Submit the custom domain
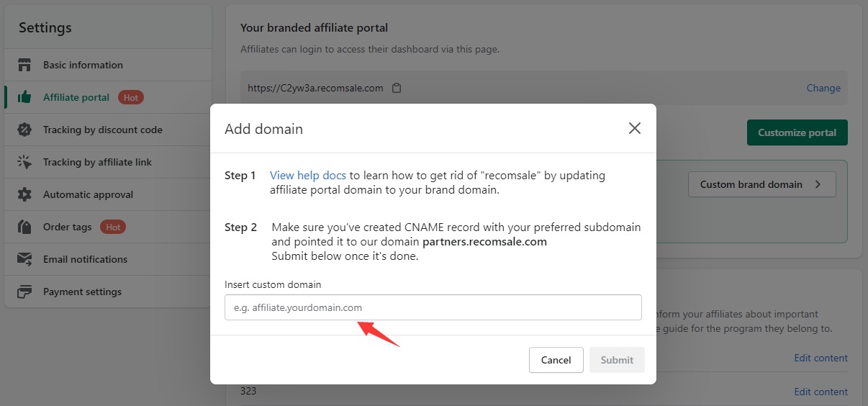868x406 pixels. click(x=617, y=360)
